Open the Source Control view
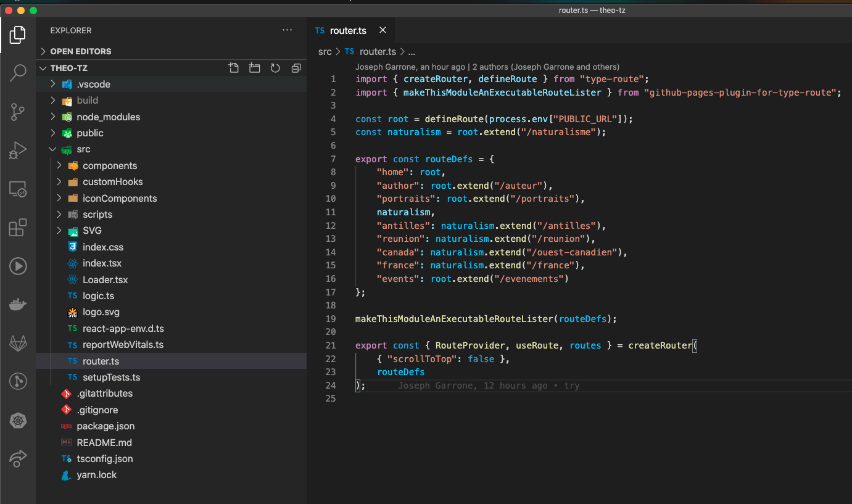Image resolution: width=852 pixels, height=504 pixels. point(17,112)
